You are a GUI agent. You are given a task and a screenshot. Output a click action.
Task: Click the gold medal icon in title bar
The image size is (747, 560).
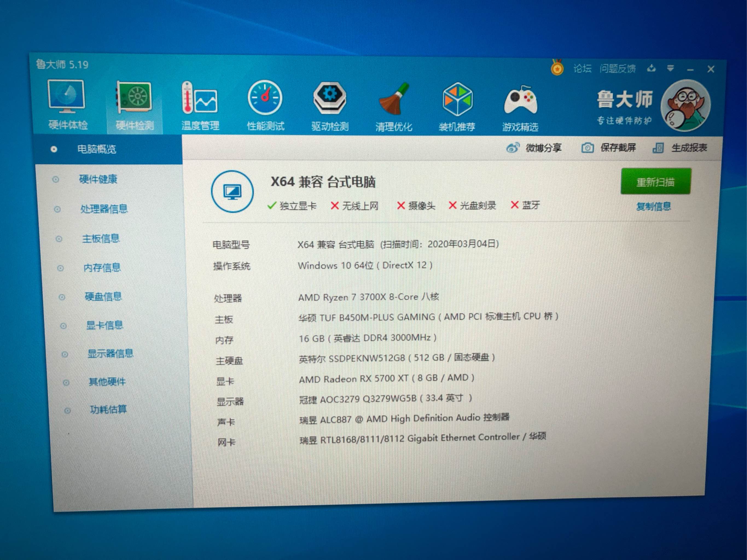click(x=557, y=68)
